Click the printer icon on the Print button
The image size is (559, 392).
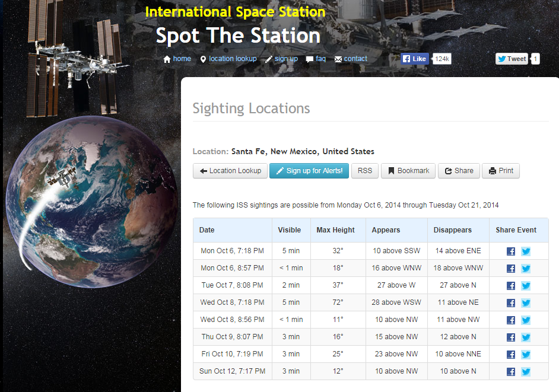491,171
